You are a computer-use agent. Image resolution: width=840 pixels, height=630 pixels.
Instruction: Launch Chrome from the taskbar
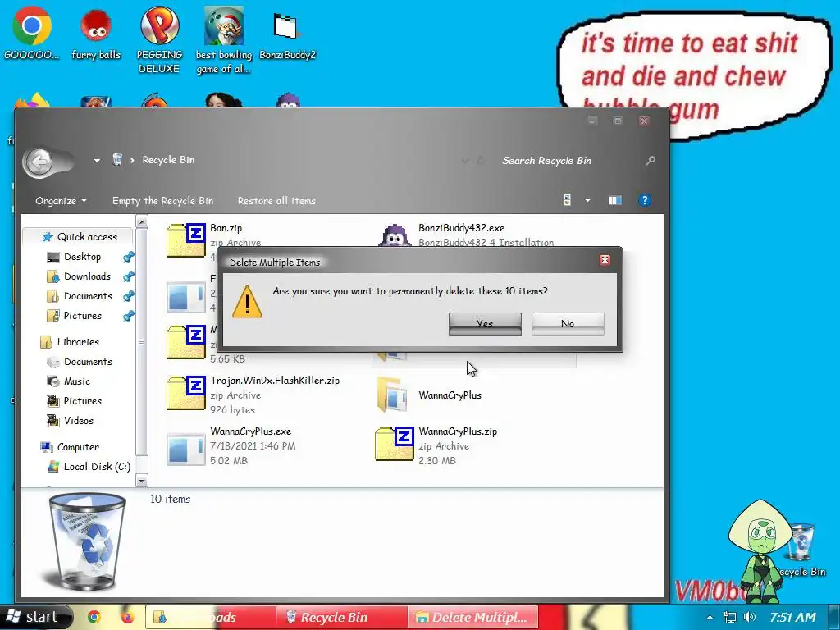pos(94,618)
